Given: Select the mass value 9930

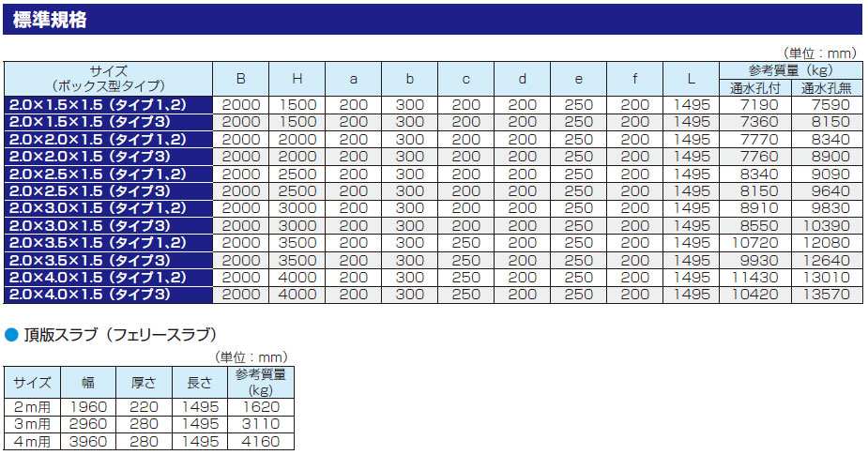Looking at the screenshot, I should [x=759, y=260].
